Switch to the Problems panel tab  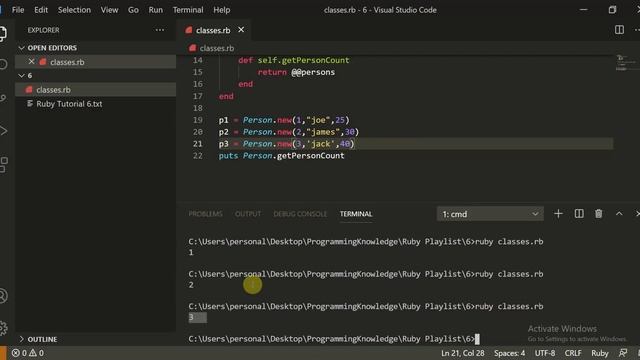coord(205,214)
